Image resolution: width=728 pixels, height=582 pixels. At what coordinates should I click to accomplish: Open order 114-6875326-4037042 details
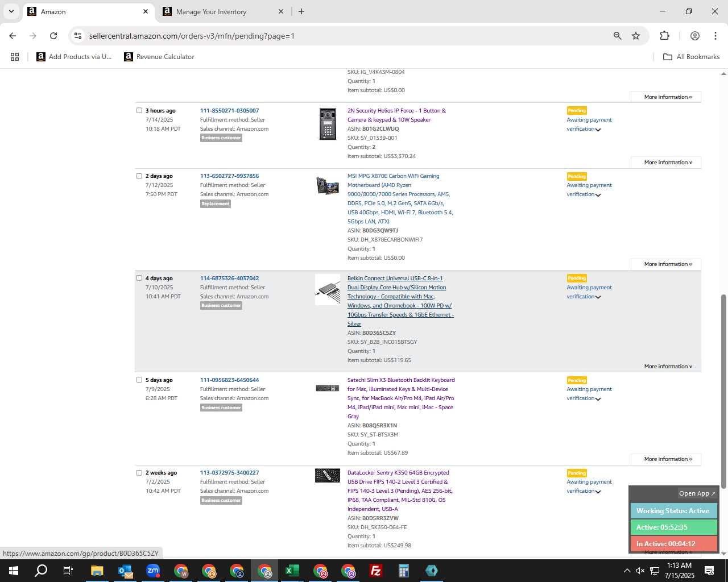click(229, 278)
